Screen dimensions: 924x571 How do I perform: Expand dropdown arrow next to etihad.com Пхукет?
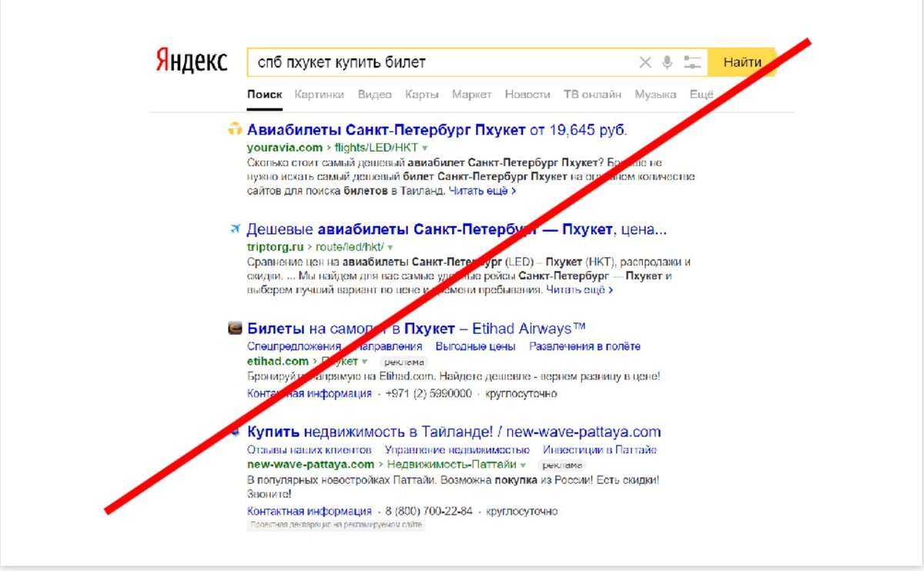365,362
